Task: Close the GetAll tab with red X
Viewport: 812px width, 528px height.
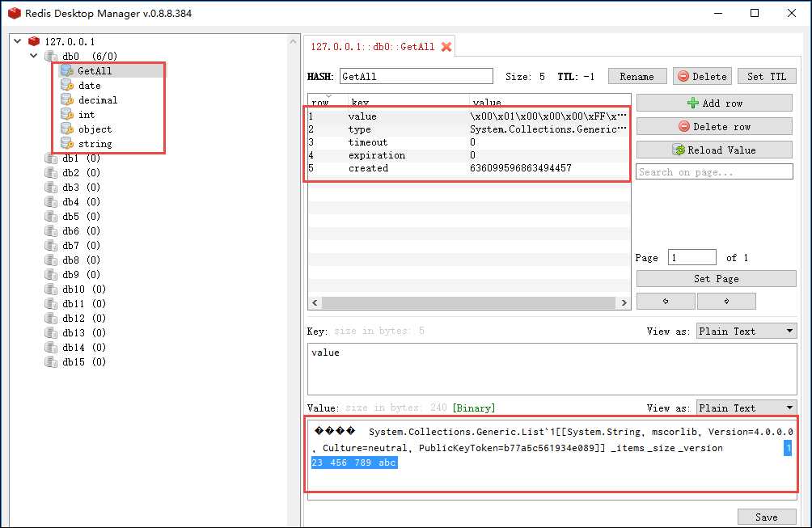Action: pos(446,47)
